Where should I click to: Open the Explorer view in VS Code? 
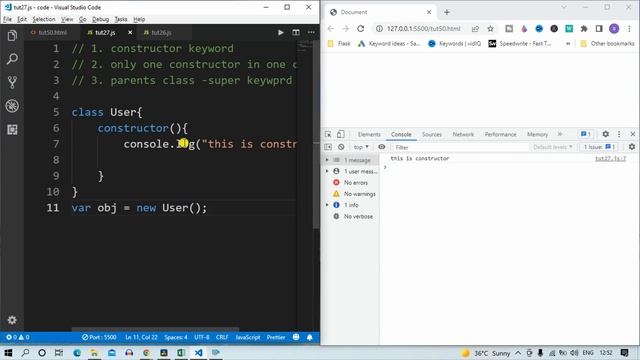pos(12,36)
